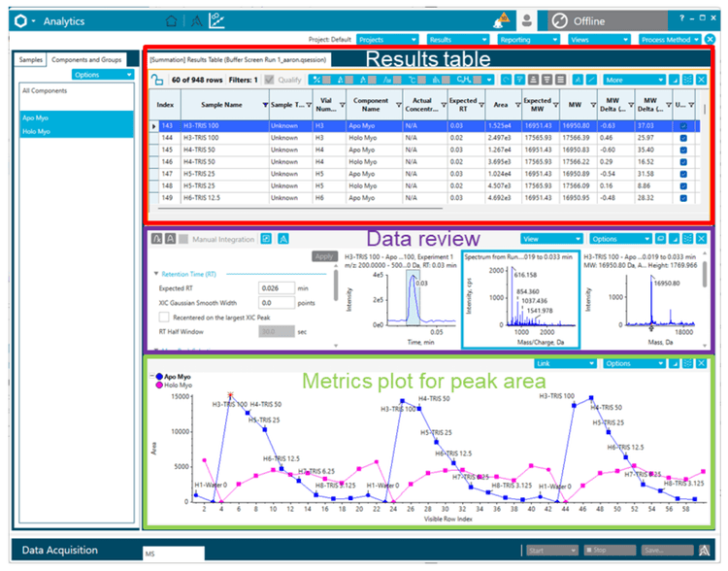Toggle the Qualify checkbox

(270, 80)
